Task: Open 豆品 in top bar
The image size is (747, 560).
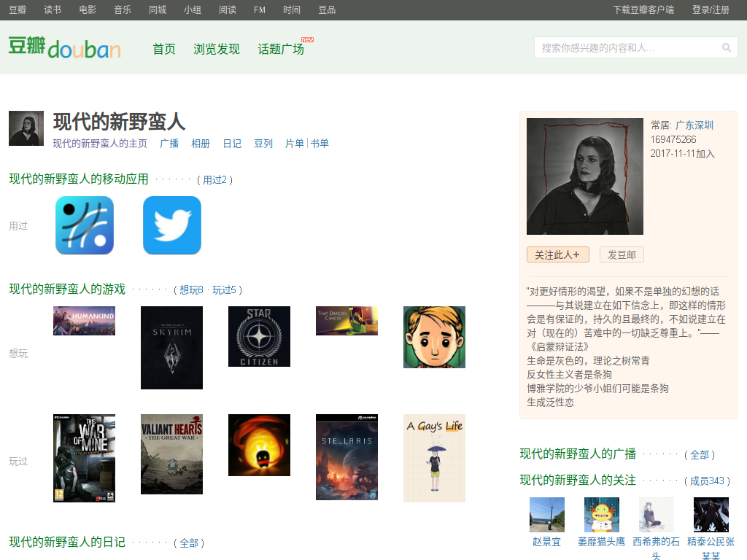Action: point(327,10)
